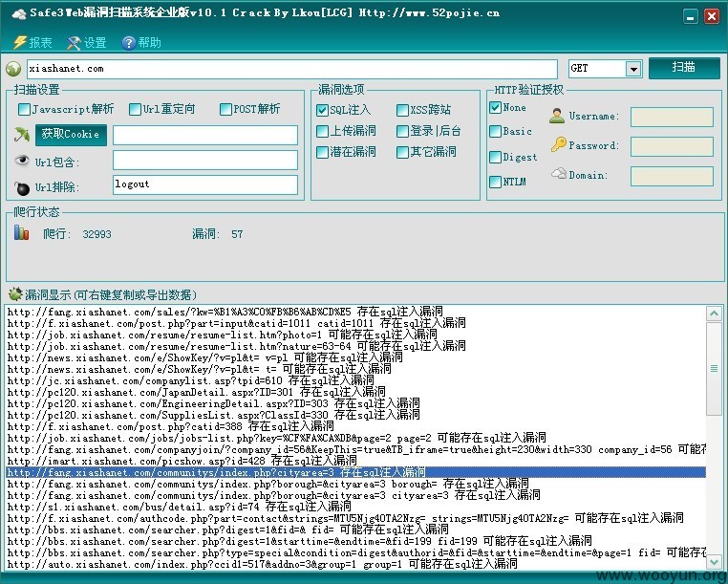Click the lightning bolt icon next to 报表

20,42
